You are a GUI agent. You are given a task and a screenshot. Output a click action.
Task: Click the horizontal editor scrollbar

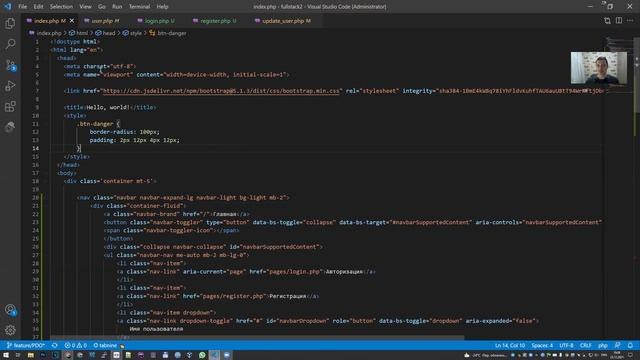257,338
